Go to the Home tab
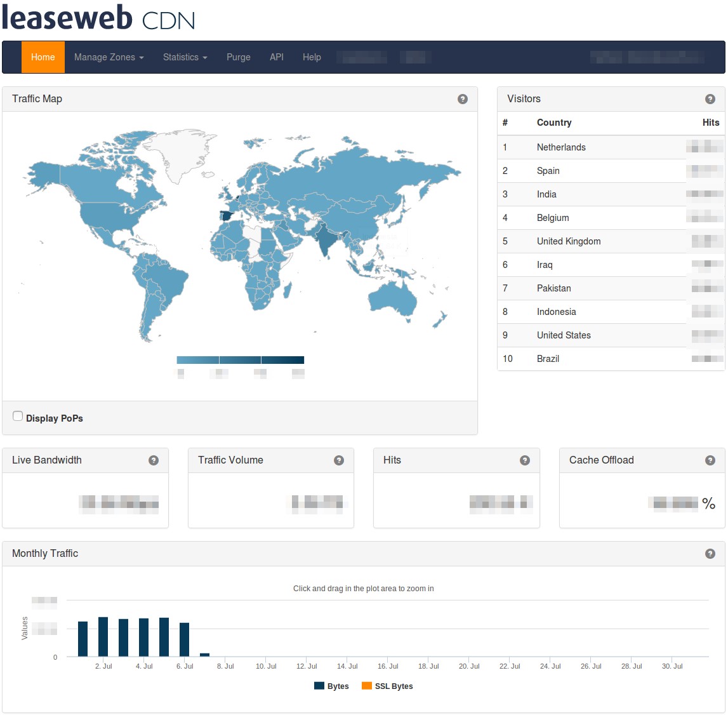Screen dimensions: 728x715 43,57
